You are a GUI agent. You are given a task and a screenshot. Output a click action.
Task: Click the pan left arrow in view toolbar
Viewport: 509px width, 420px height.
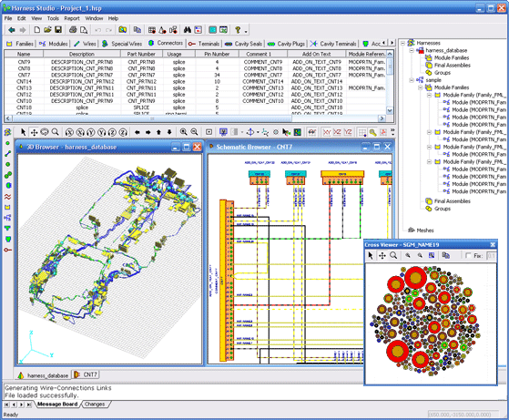137,132
